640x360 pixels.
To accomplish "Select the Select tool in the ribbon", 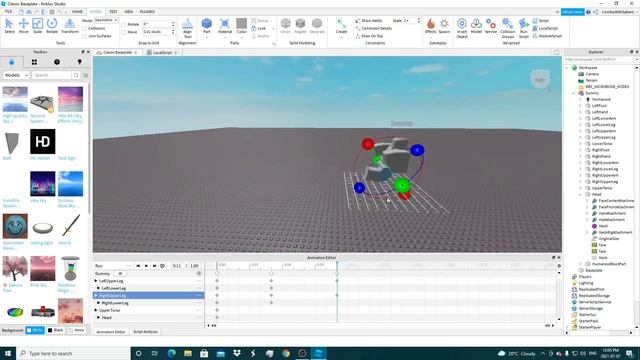I will coord(9,26).
